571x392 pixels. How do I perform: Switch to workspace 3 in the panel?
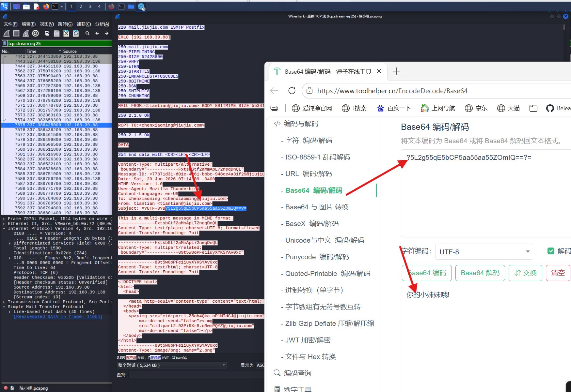(90, 7)
